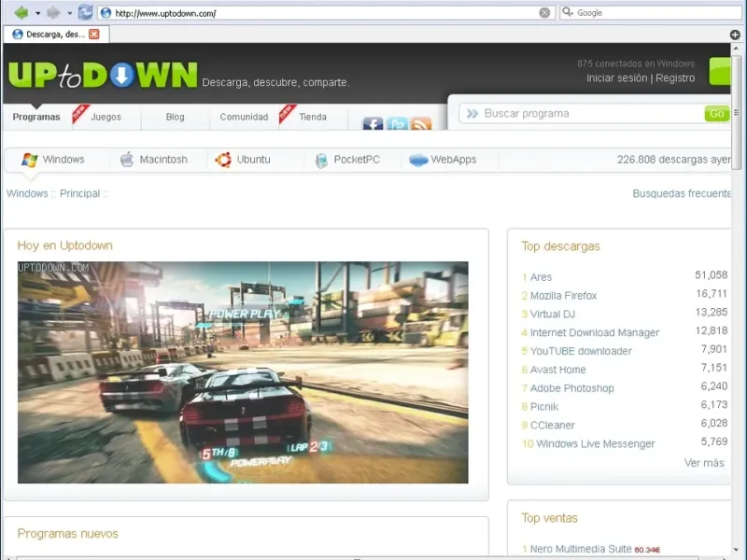The width and height of the screenshot is (747, 560).
Task: Open the Comunidad section
Action: coord(244,118)
